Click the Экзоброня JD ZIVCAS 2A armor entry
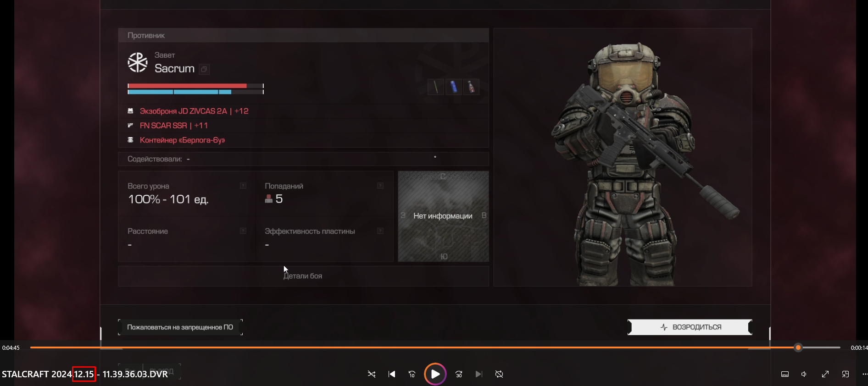This screenshot has height=386, width=868. pos(194,111)
